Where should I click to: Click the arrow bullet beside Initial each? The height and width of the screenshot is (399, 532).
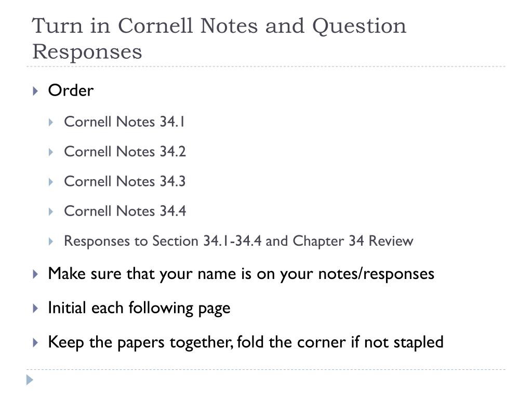click(35, 308)
